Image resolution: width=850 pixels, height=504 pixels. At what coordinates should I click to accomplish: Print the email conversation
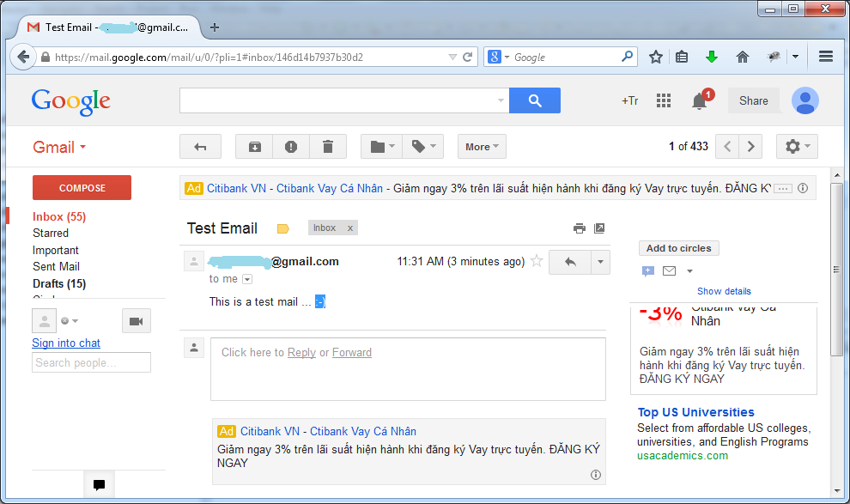click(x=579, y=228)
